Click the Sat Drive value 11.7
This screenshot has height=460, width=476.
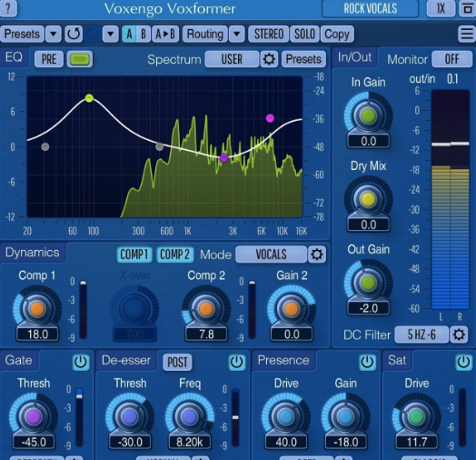click(417, 442)
